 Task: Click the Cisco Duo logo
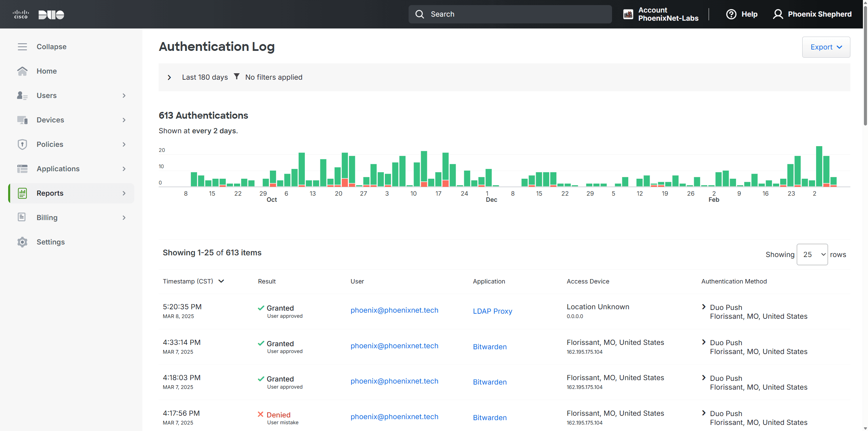pyautogui.click(x=38, y=14)
